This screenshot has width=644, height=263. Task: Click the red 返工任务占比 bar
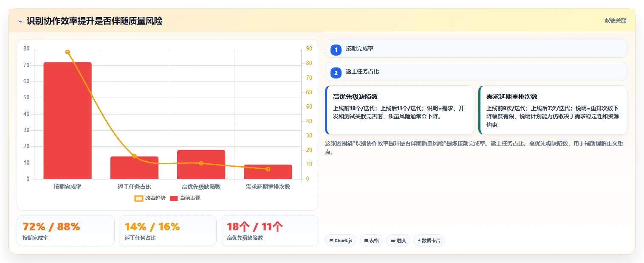(x=134, y=168)
